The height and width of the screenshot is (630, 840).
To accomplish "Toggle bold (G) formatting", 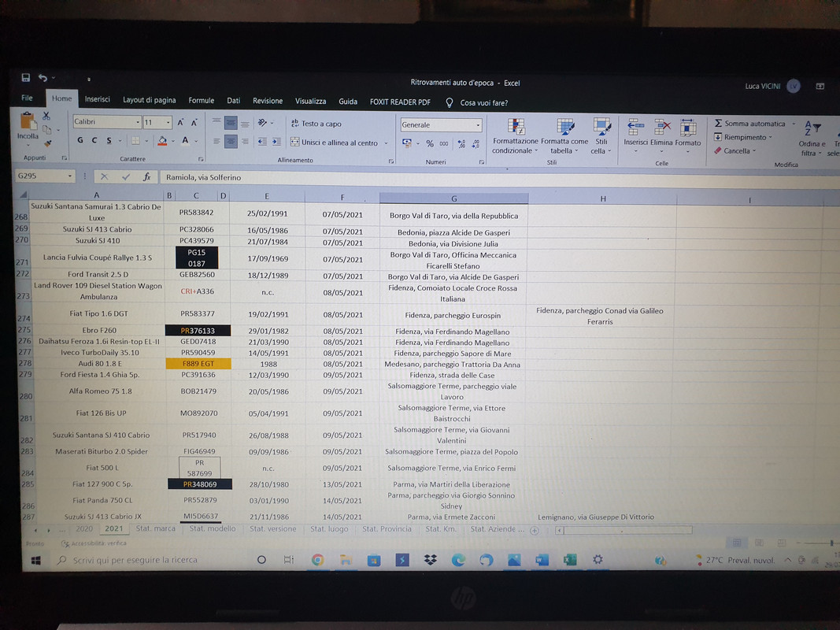I will (80, 140).
